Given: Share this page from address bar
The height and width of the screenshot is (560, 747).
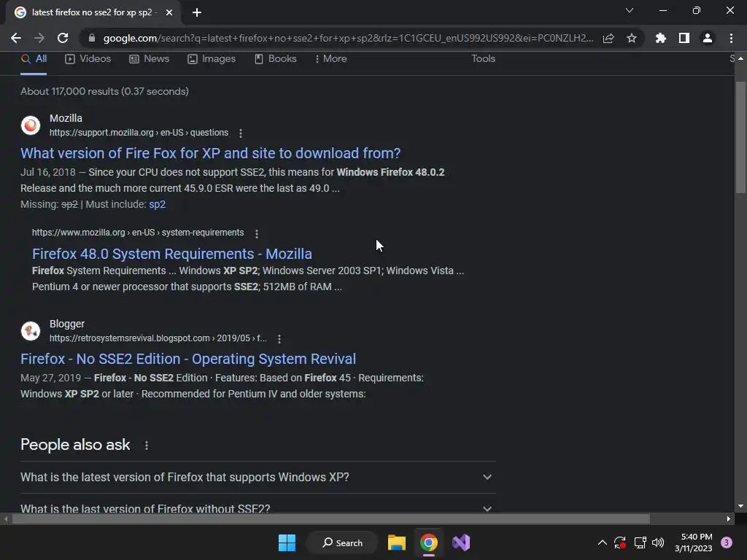Looking at the screenshot, I should click(x=608, y=38).
